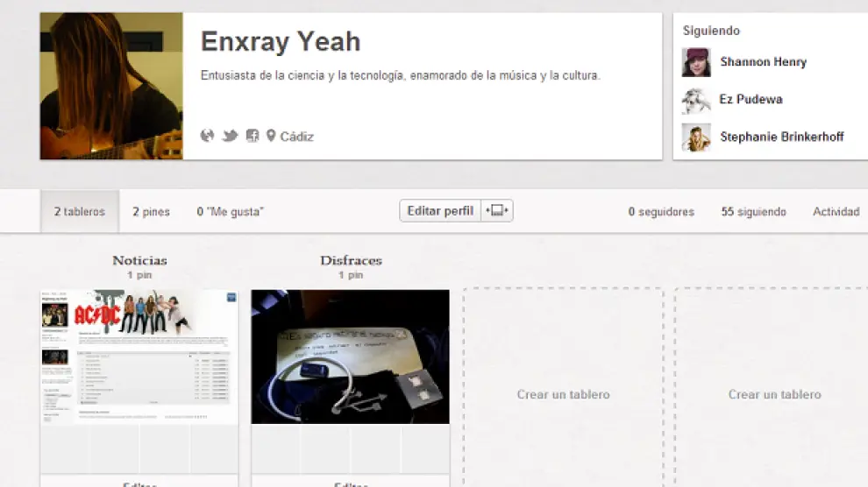View the 0 seguidores list

click(661, 212)
